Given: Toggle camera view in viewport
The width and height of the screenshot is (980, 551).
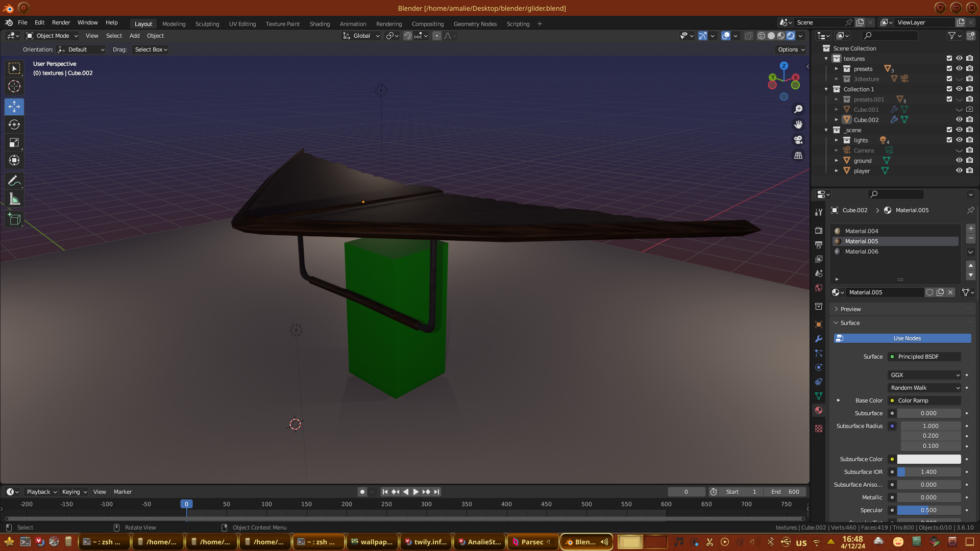Looking at the screenshot, I should (798, 140).
